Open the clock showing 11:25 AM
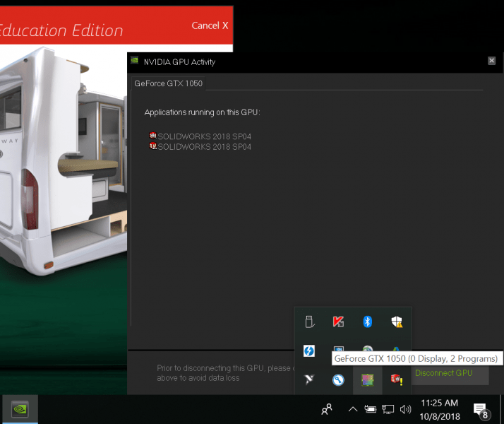Image resolution: width=504 pixels, height=424 pixels. coord(439,409)
